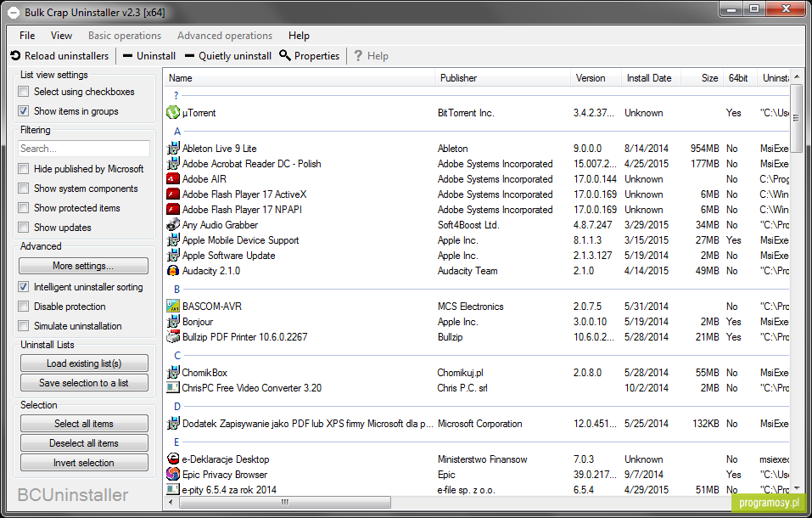Open the Advanced operations menu
Image resolution: width=812 pixels, height=518 pixels.
(225, 36)
